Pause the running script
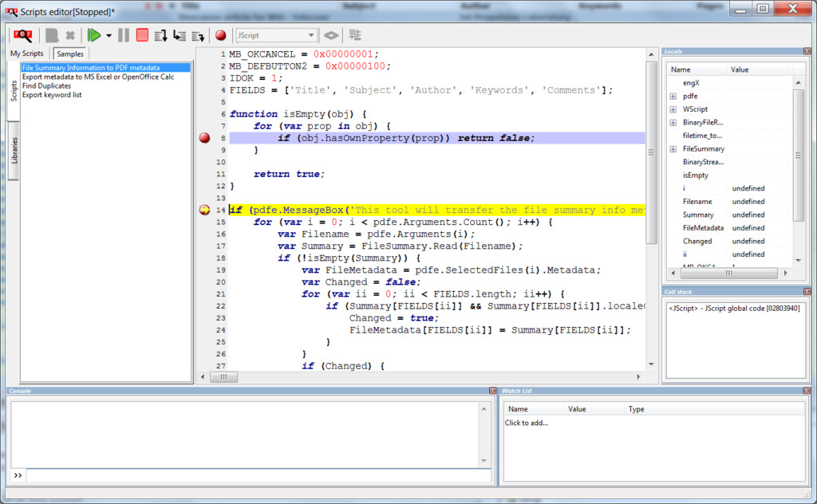Image resolution: width=817 pixels, height=504 pixels. click(124, 35)
